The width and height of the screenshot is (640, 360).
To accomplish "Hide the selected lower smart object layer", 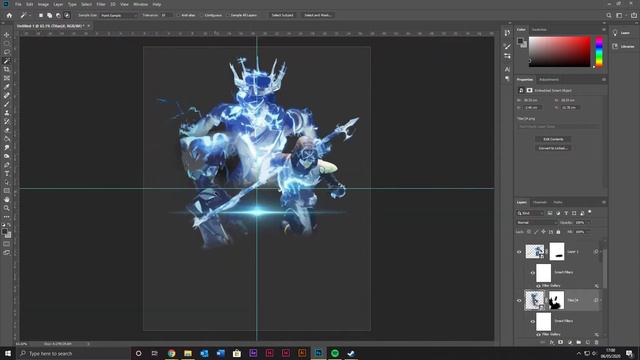I will tap(519, 300).
